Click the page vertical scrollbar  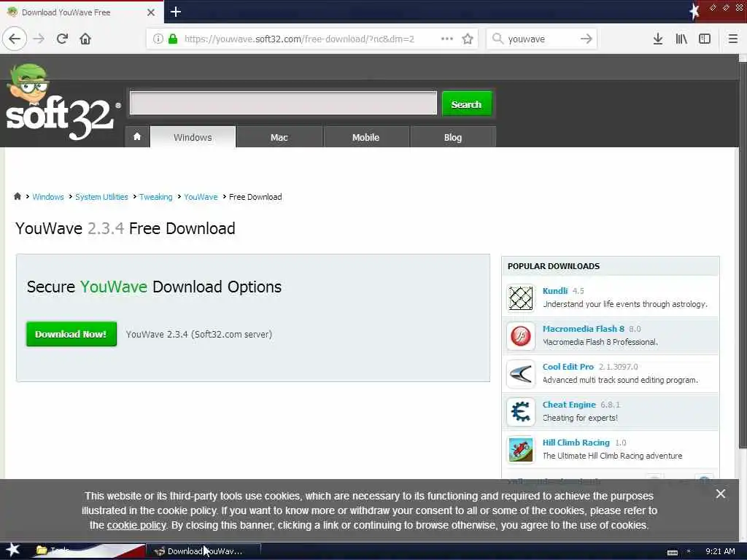[x=742, y=254]
